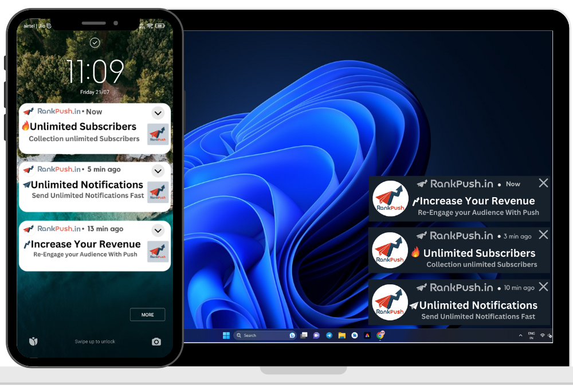Dismiss the Unlimited Subscribers desktop notification
Viewport: 573px width, 392px height.
[543, 234]
